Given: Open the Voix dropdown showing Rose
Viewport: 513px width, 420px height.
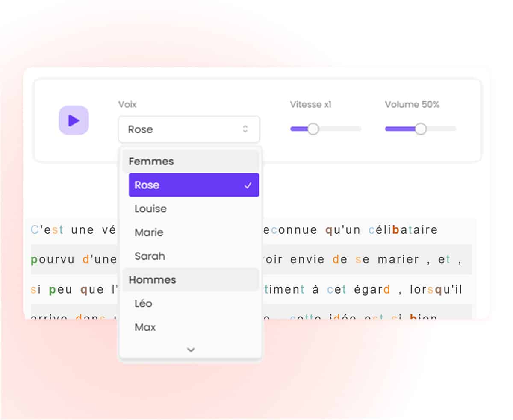Looking at the screenshot, I should coord(188,129).
